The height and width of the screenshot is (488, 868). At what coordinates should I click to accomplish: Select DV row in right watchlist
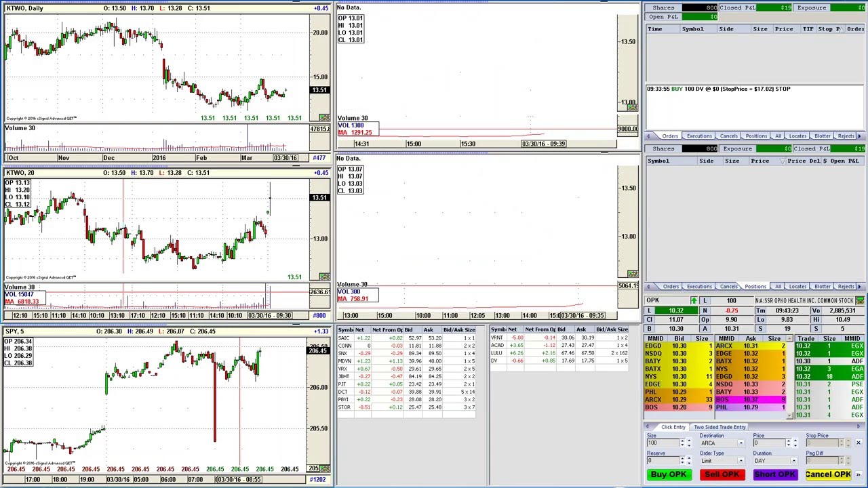(x=559, y=361)
